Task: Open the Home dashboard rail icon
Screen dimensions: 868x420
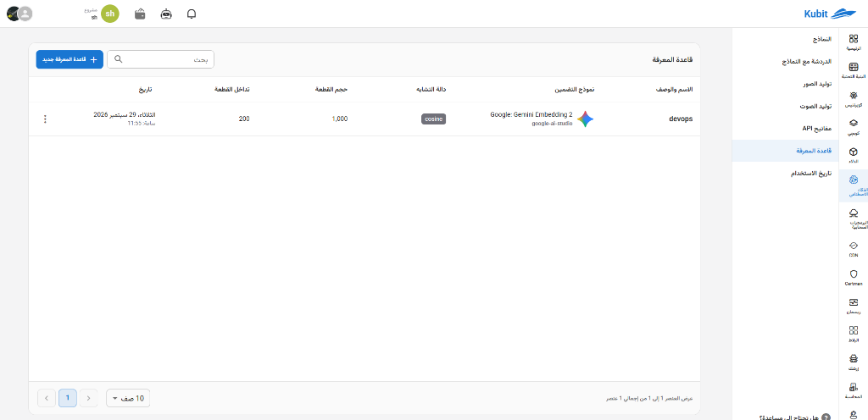Action: click(x=853, y=42)
